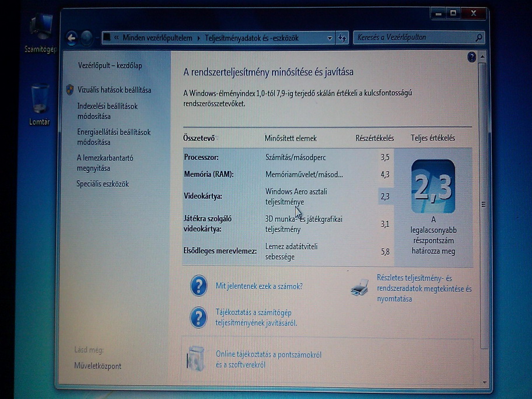The height and width of the screenshot is (399, 532).
Task: Click the processor subscore 3,5
Action: [x=385, y=157]
